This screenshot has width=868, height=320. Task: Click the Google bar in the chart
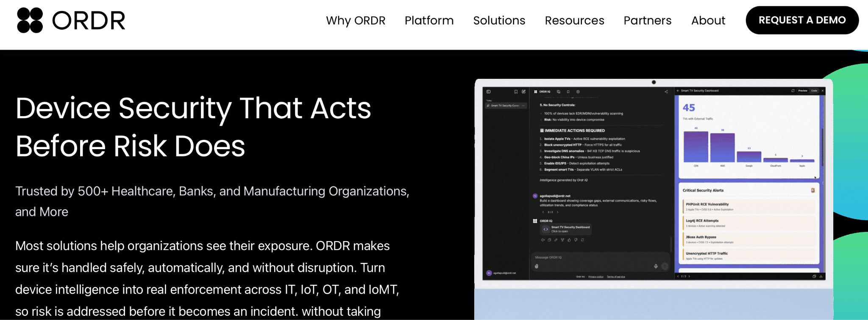click(x=749, y=157)
